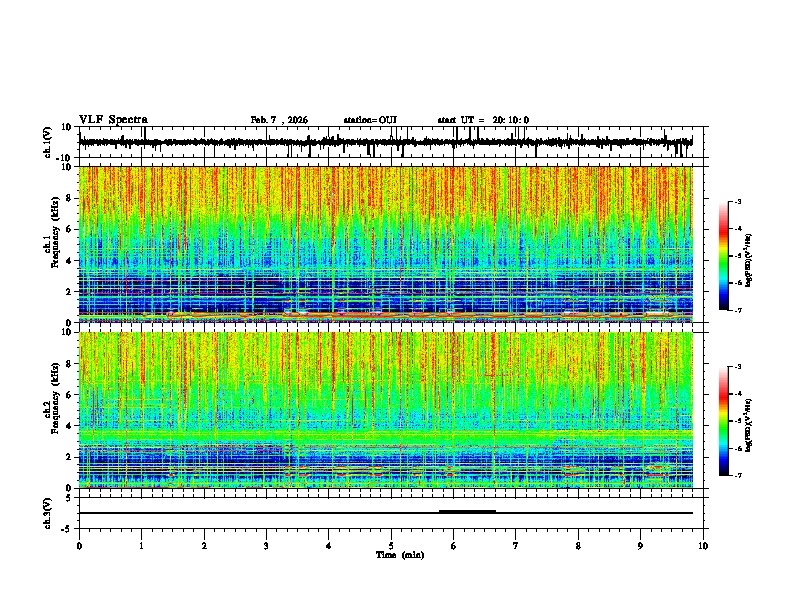Click the date "Feb. 7, 2026"

coord(279,120)
